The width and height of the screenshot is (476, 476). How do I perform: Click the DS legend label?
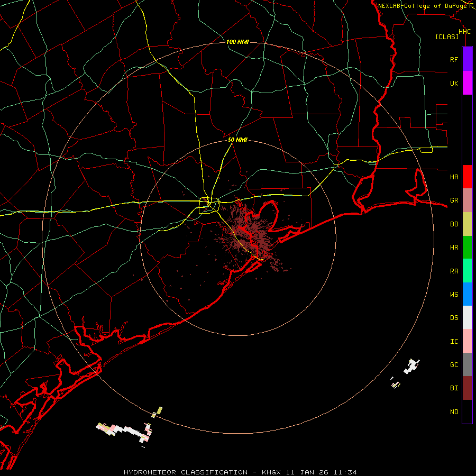coord(454,317)
